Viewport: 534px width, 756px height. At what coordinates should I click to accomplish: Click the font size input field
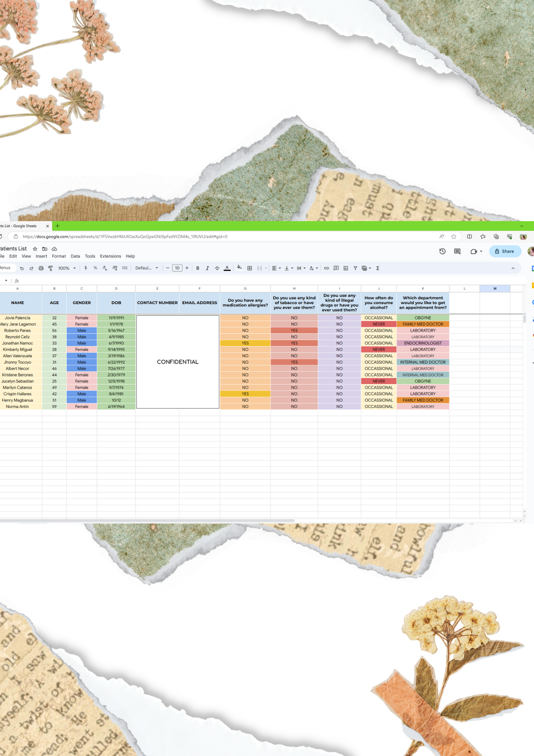pyautogui.click(x=177, y=268)
